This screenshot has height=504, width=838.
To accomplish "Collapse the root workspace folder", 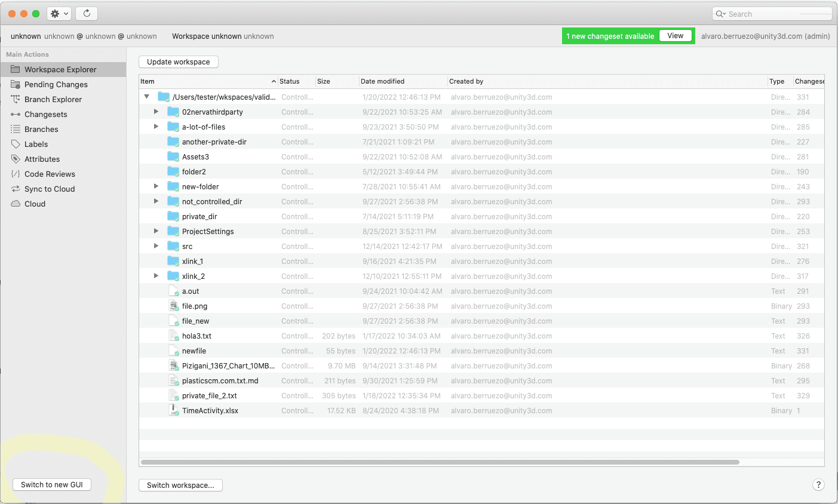I will [x=146, y=97].
